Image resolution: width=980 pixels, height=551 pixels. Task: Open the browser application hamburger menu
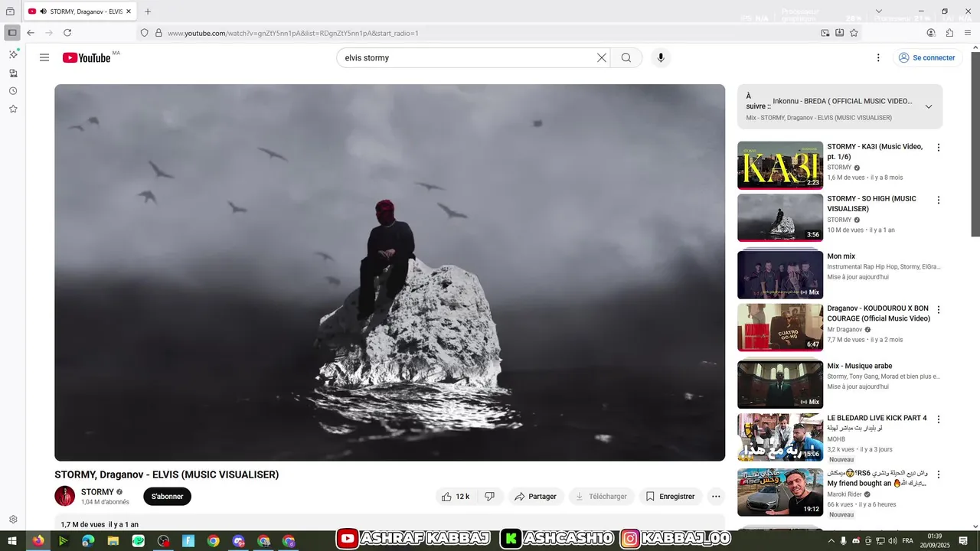(x=968, y=33)
